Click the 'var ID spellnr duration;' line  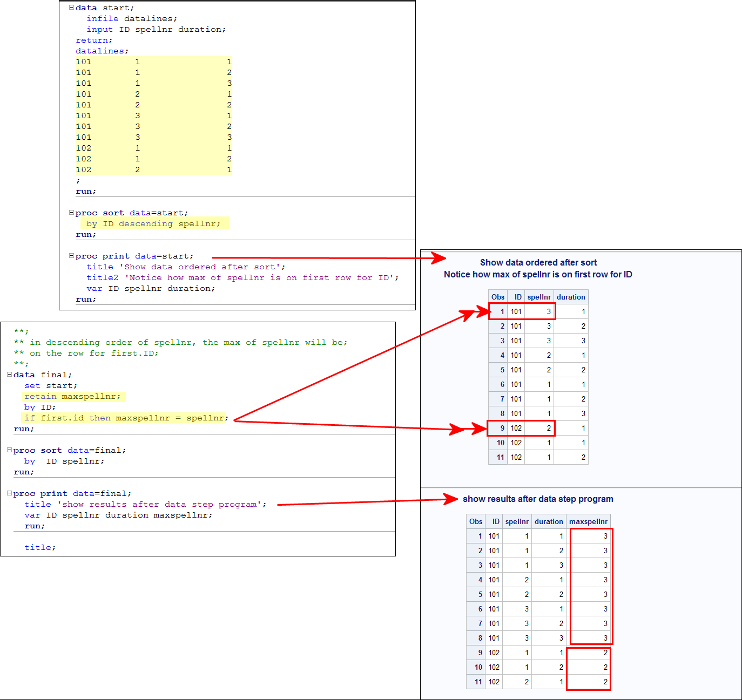[151, 289]
